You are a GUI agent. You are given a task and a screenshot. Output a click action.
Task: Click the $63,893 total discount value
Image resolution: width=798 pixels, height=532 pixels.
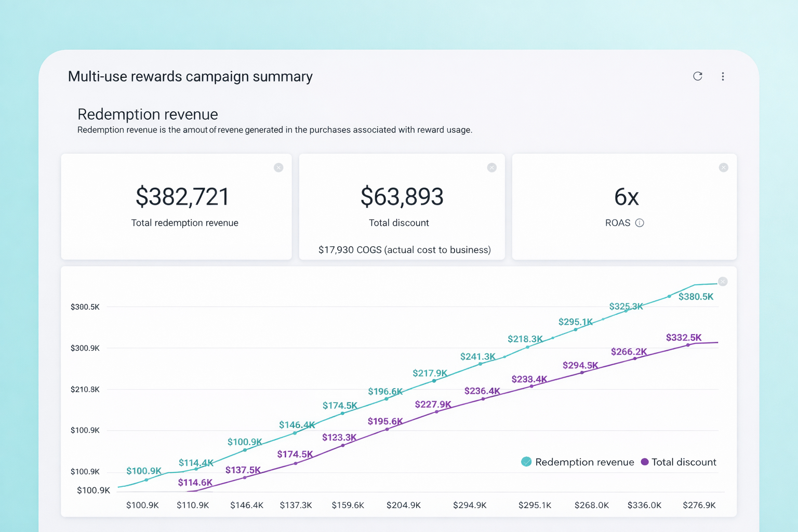pos(402,197)
